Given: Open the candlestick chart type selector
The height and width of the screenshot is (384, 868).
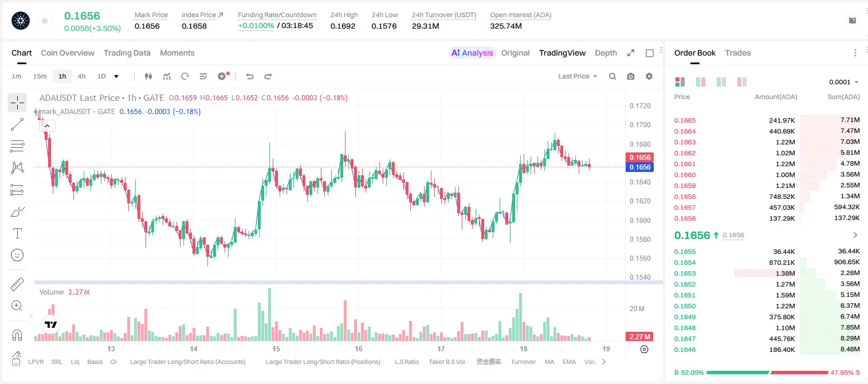Looking at the screenshot, I should (x=148, y=76).
